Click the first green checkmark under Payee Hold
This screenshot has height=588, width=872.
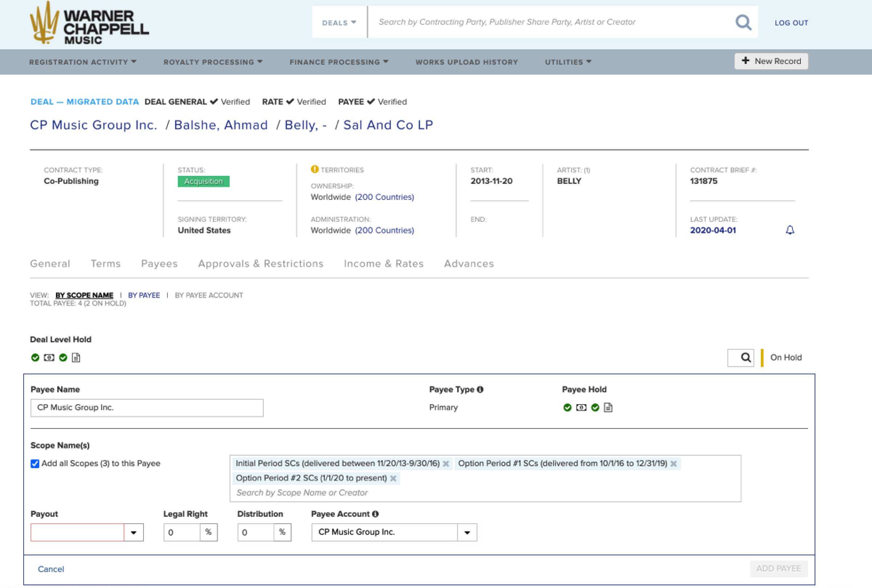567,407
